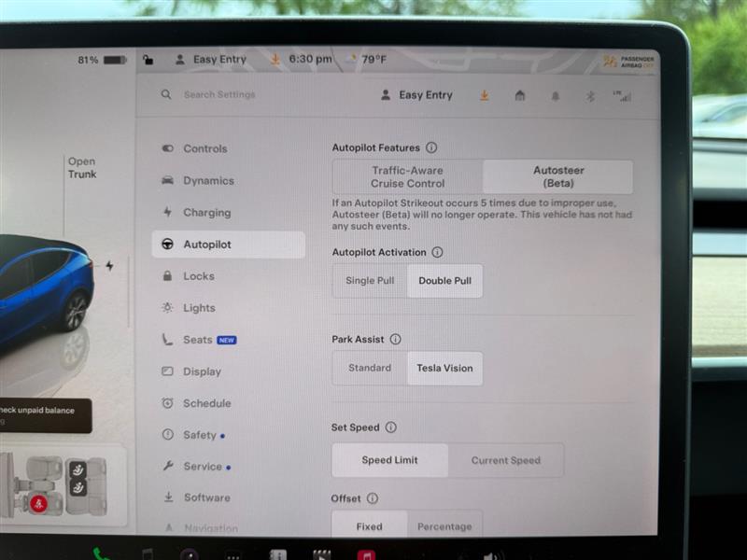Select Percentage offset option

pyautogui.click(x=444, y=526)
